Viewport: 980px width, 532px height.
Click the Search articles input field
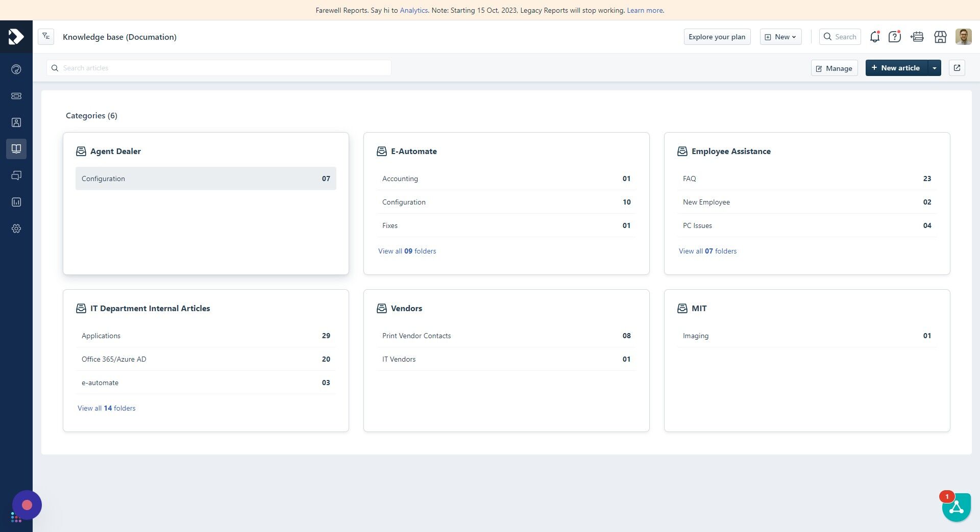point(218,67)
